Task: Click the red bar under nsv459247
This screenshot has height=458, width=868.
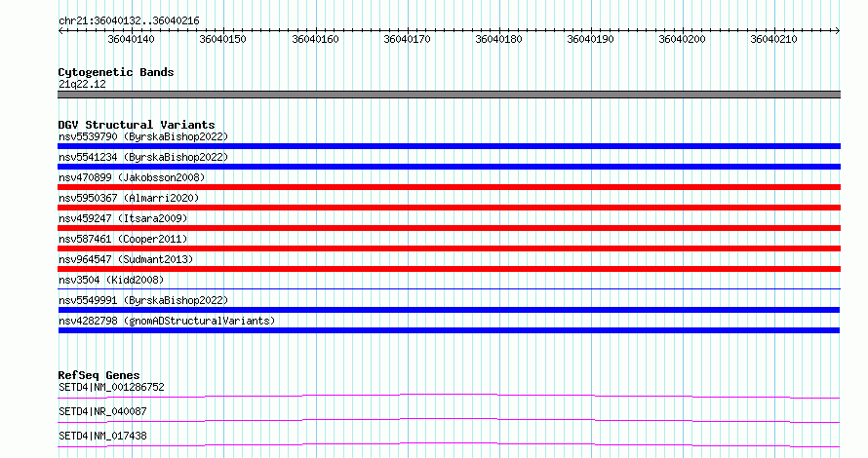Action: 449,228
